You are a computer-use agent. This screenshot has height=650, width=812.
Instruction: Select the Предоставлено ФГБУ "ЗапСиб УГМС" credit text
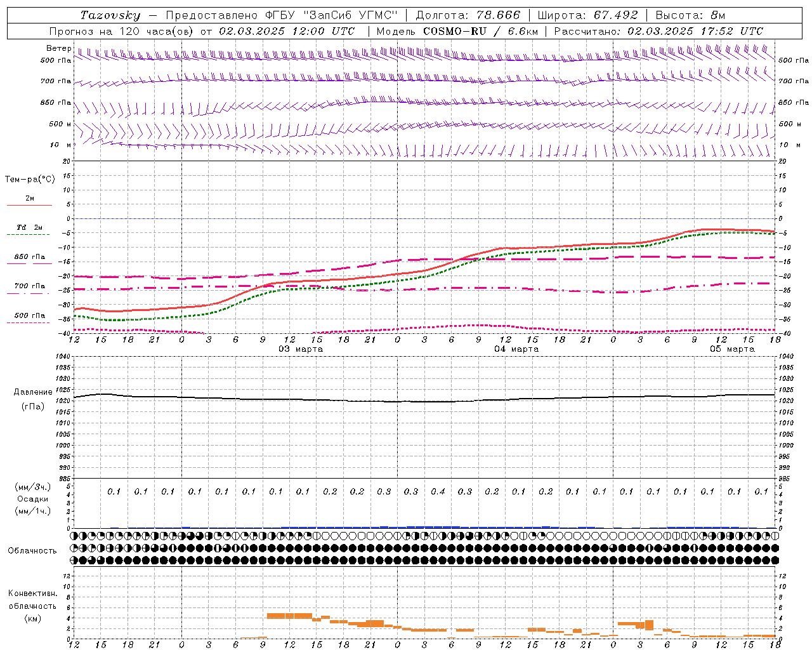282,15
